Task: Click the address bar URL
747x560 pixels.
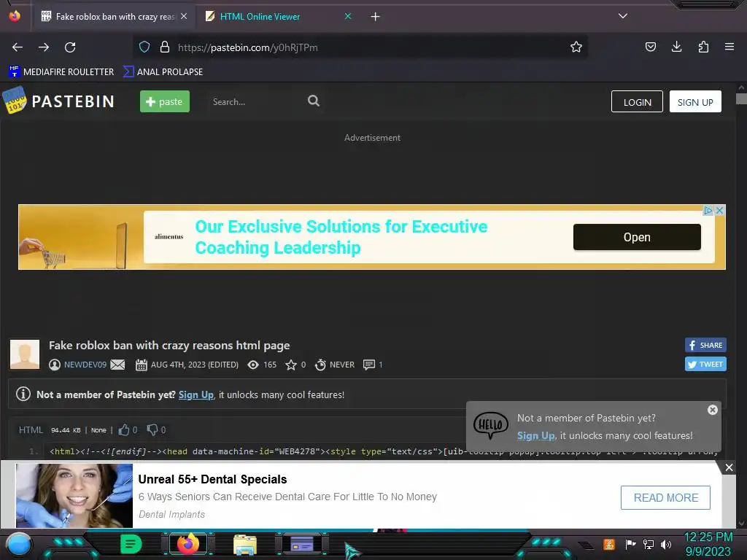Action: [x=248, y=47]
